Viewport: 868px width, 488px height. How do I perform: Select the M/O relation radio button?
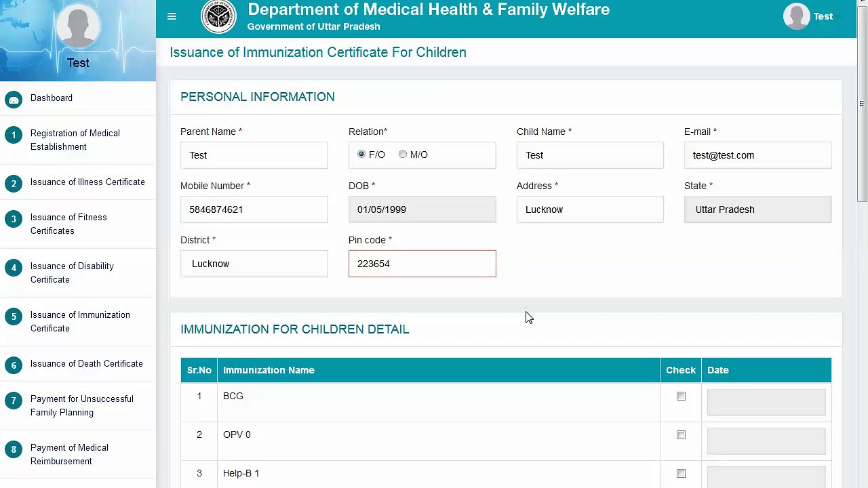[403, 155]
